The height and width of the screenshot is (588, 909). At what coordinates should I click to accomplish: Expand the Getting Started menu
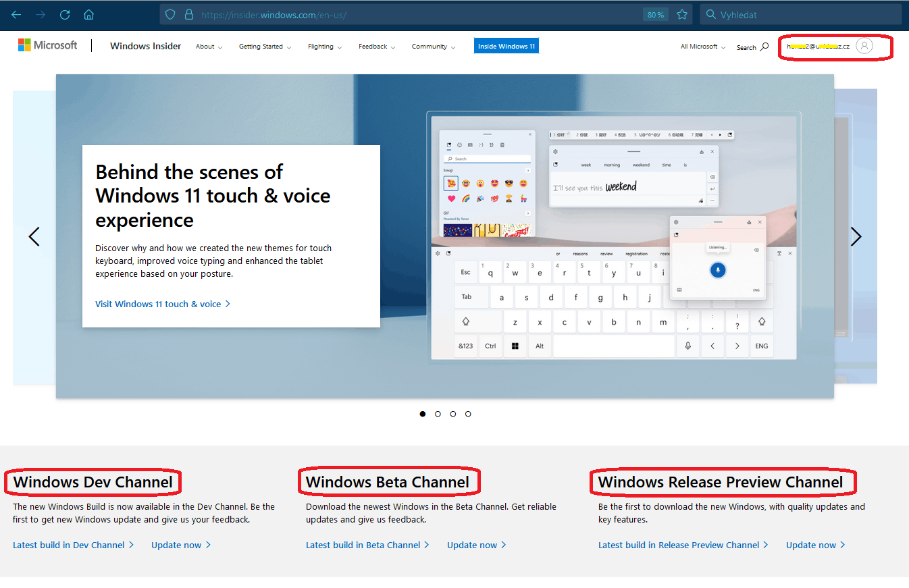[x=265, y=47]
